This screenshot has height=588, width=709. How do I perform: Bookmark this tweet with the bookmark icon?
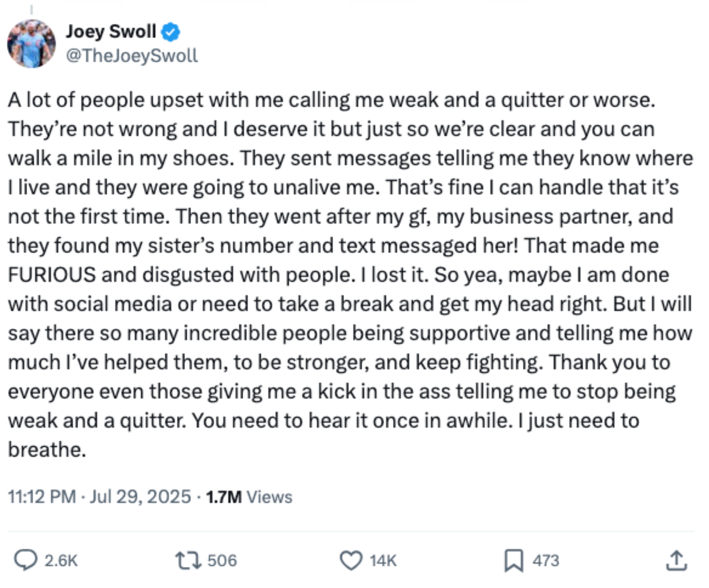pyautogui.click(x=514, y=560)
